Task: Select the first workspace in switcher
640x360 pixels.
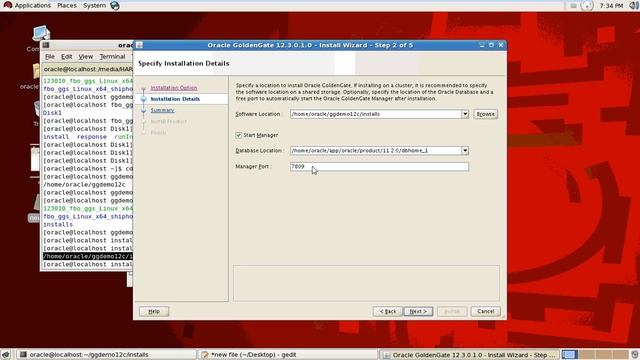Action: (569, 355)
